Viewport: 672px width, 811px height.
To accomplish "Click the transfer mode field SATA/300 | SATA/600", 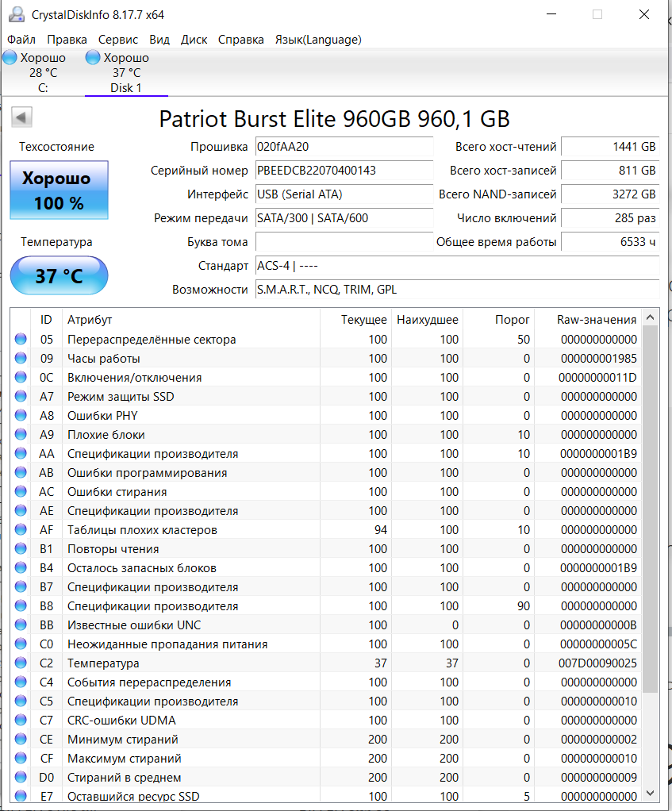I will pos(344,218).
